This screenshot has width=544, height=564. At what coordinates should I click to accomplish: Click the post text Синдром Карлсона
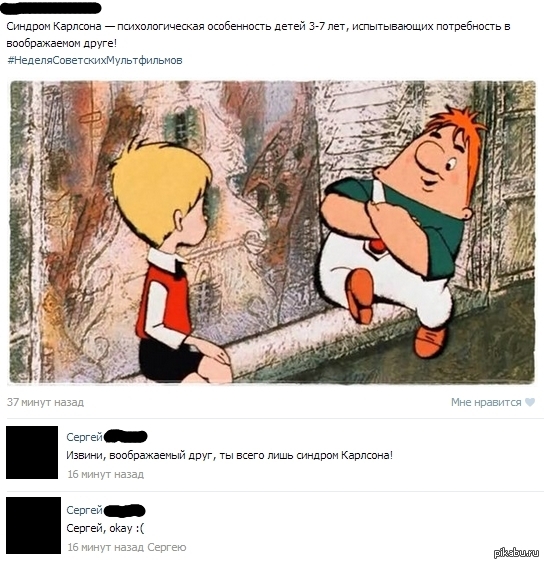pyautogui.click(x=54, y=26)
